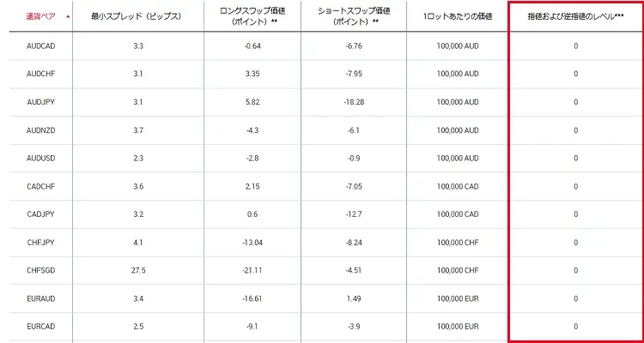Click the 27.5 spread value for CHFSGD
The height and width of the screenshot is (343, 644).
click(x=138, y=270)
